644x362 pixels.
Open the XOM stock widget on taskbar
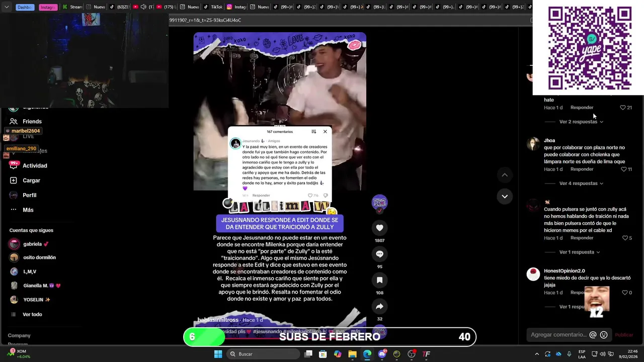point(19,354)
